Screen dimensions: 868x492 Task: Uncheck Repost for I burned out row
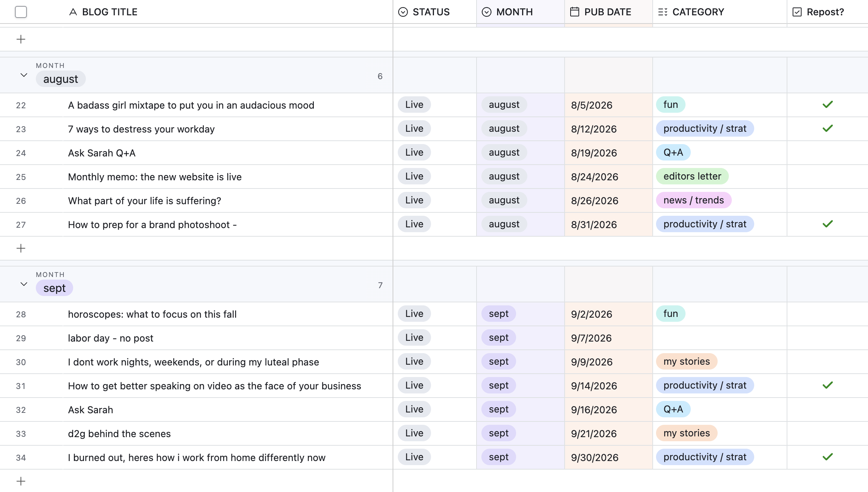pos(828,457)
